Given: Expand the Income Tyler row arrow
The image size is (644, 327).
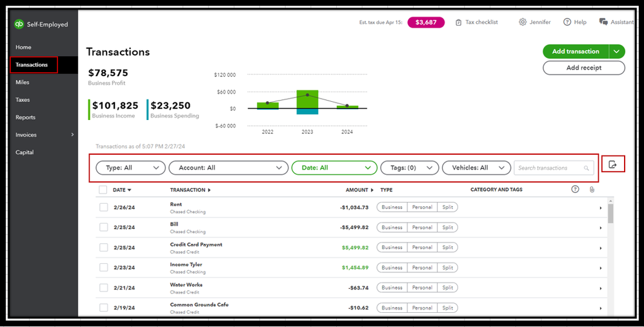Looking at the screenshot, I should (601, 268).
